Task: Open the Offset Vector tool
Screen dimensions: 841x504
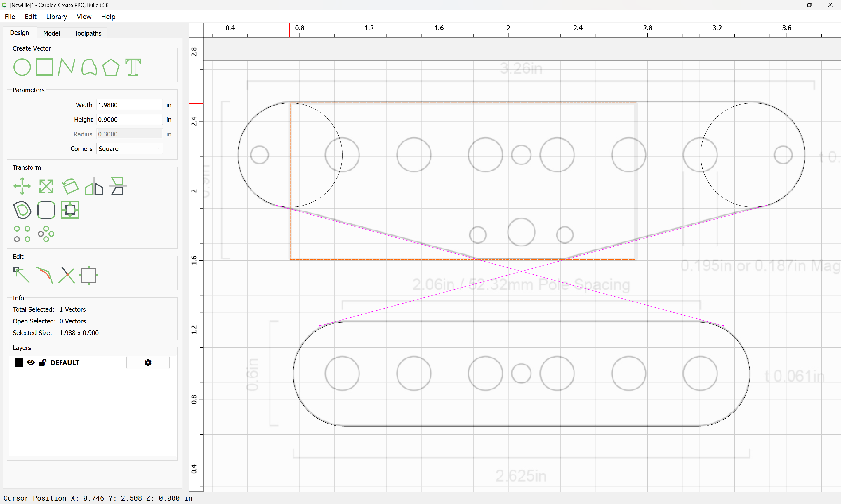Action: [x=22, y=210]
